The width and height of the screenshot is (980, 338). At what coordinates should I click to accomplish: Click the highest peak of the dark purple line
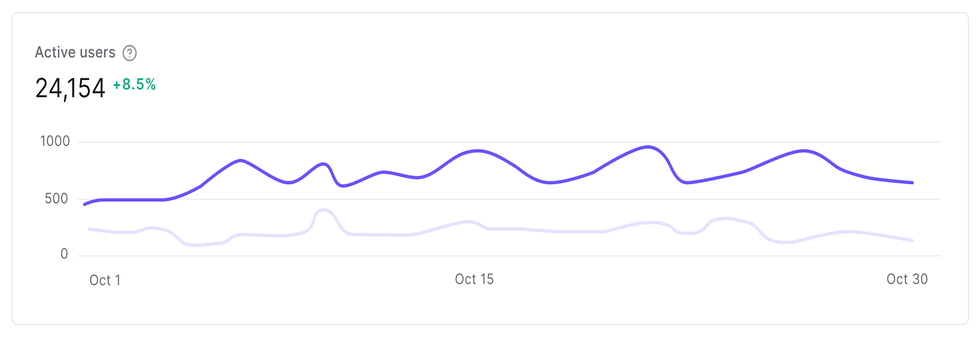648,146
